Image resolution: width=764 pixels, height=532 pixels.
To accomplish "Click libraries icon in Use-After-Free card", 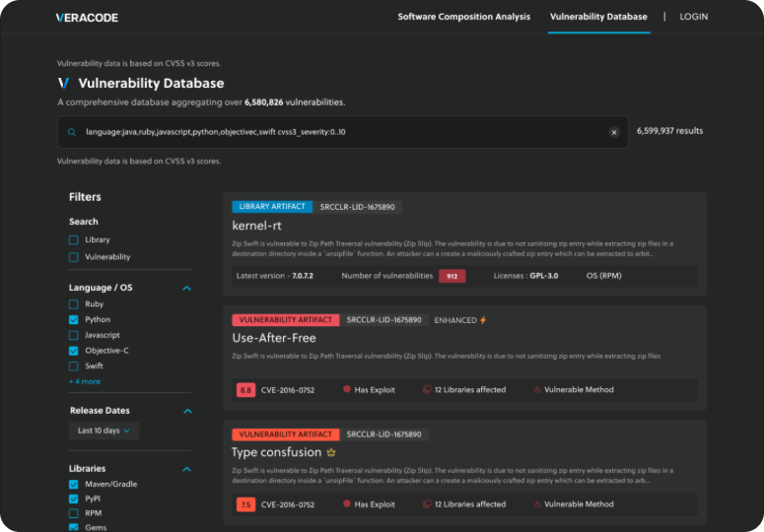I will [427, 389].
